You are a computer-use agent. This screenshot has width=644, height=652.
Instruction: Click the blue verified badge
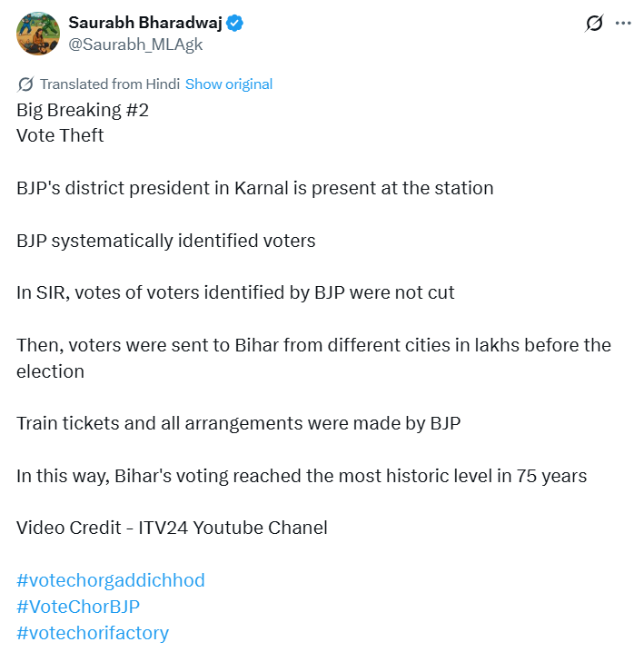(x=234, y=23)
